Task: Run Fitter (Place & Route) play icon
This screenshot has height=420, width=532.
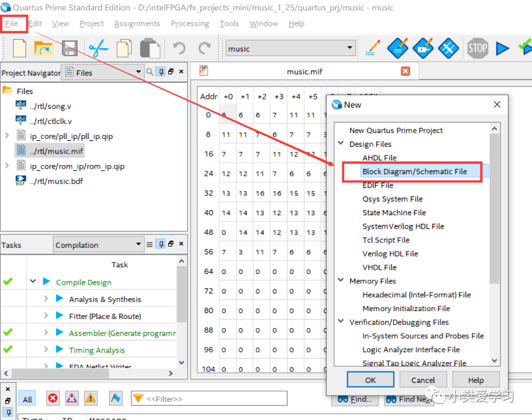Action: [x=60, y=315]
